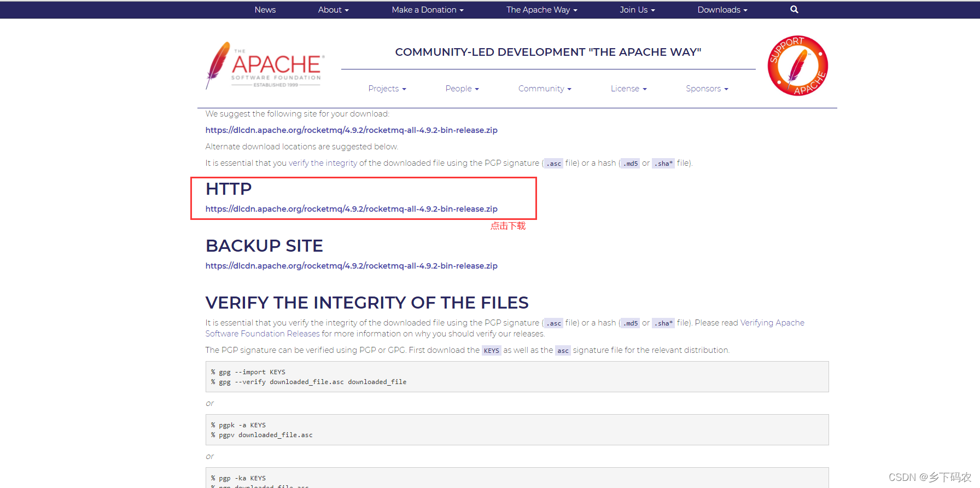This screenshot has width=980, height=488.
Task: Expand the Make a Donation dropdown
Action: tap(428, 9)
